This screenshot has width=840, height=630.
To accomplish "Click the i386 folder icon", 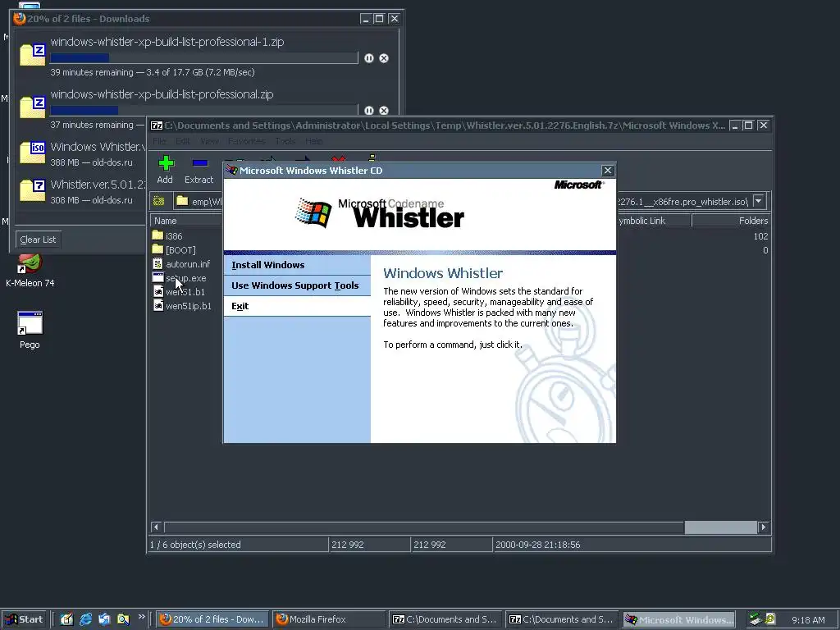I will (x=157, y=235).
